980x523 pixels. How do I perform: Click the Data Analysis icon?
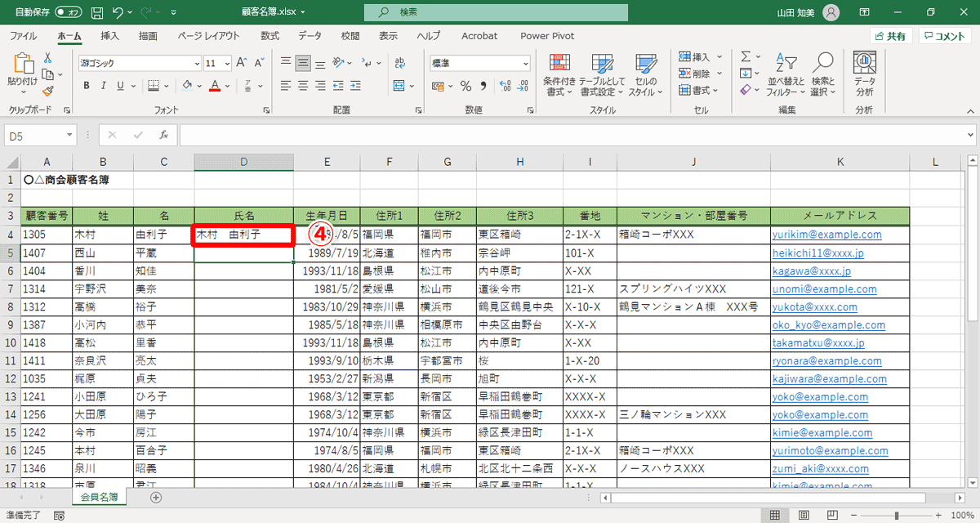click(863, 74)
